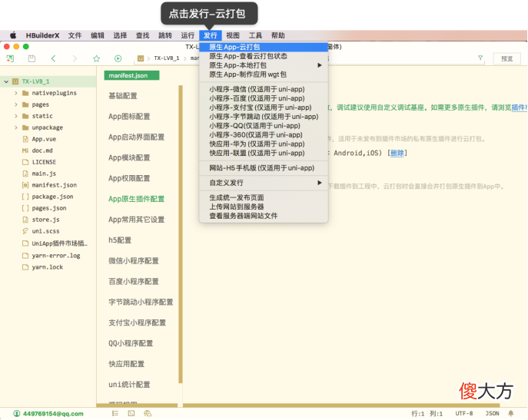Expand the unpackage folder chevron
Screen dimensions: 528x420
tap(16, 127)
